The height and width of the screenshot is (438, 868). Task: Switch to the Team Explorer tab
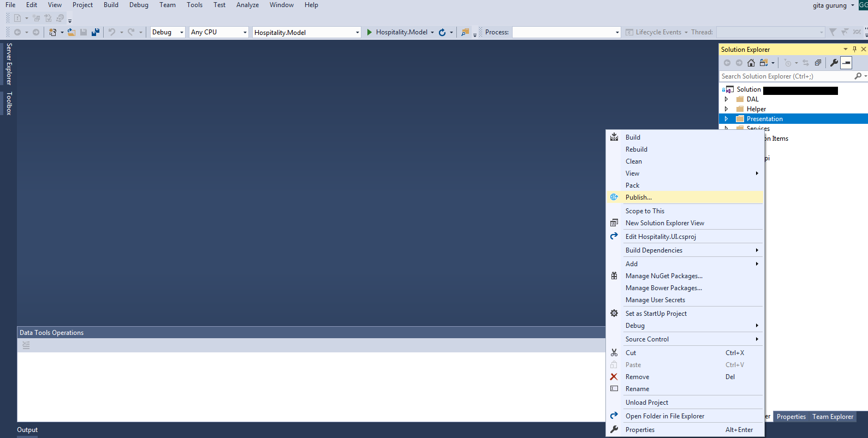[x=833, y=417]
